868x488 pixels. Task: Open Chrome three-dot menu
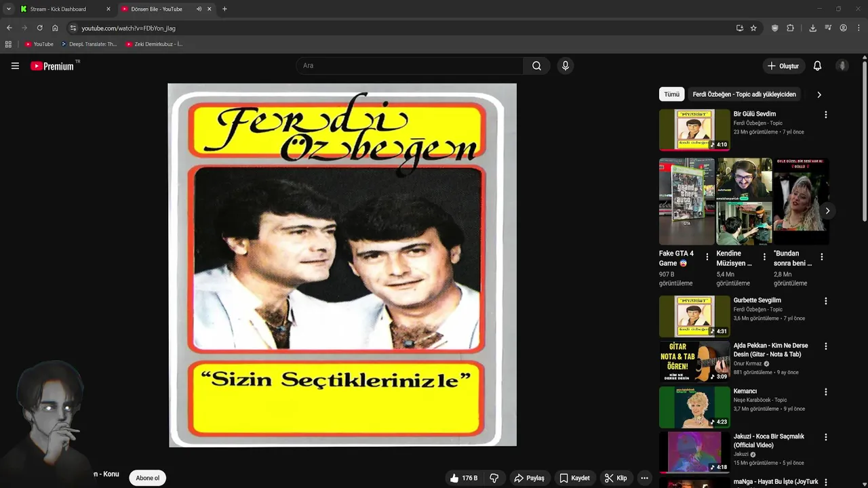[x=859, y=28]
